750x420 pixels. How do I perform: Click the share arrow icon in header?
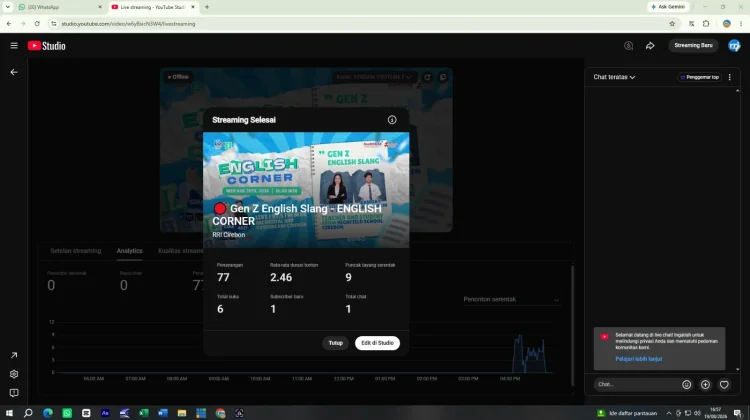click(650, 45)
